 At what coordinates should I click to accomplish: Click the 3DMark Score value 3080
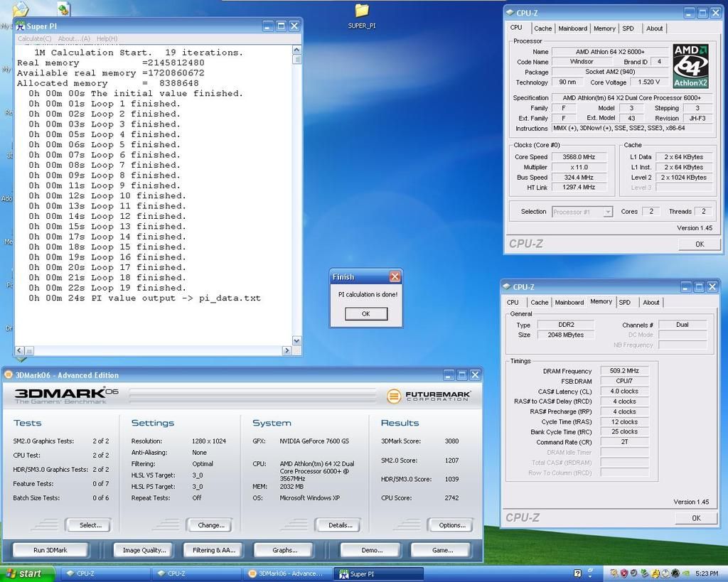coord(451,441)
